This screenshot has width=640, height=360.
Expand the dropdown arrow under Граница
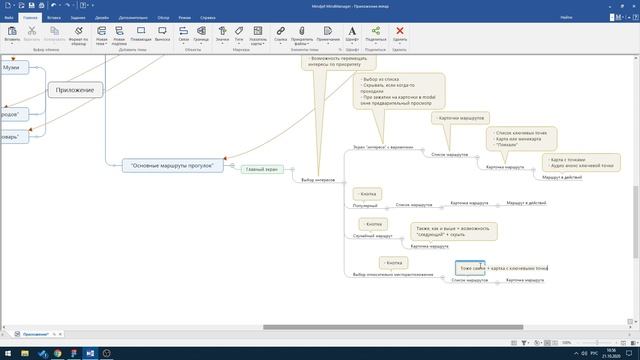[x=201, y=44]
